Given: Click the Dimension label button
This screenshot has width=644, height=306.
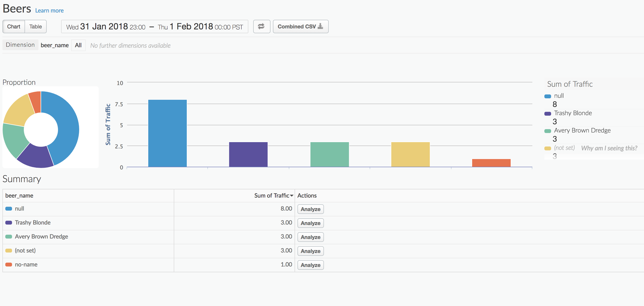Looking at the screenshot, I should pyautogui.click(x=20, y=45).
